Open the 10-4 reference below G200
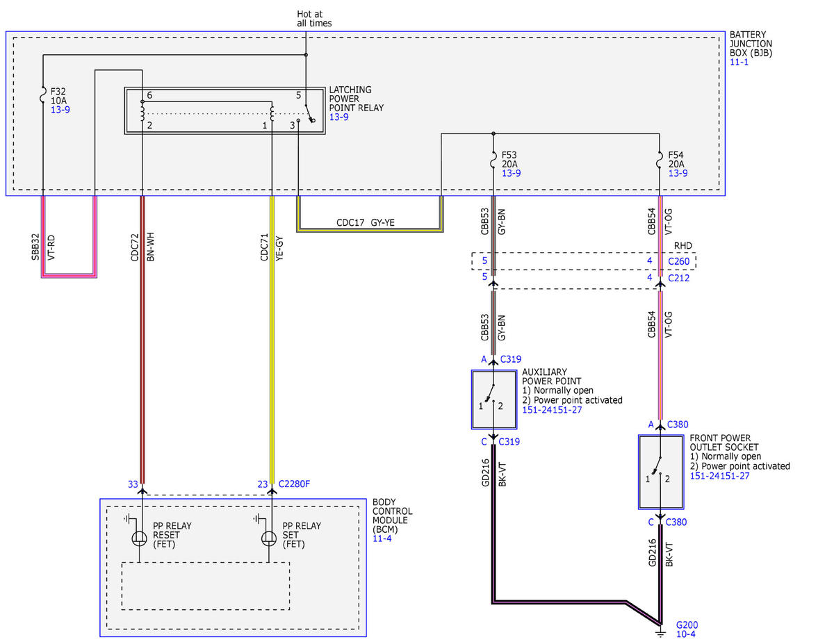This screenshot has height=644, width=834. 685,635
